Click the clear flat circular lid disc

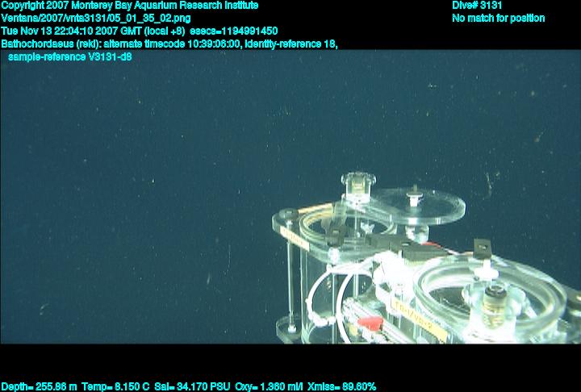click(x=420, y=204)
